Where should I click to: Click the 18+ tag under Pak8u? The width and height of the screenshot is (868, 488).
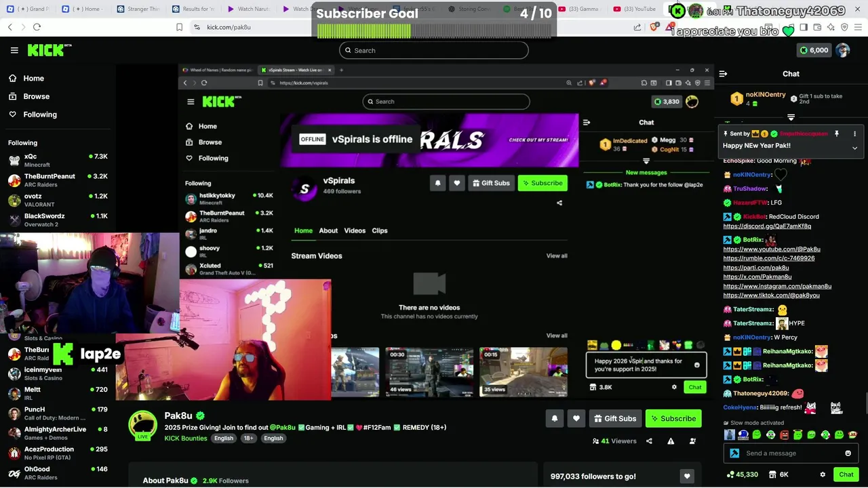(x=248, y=439)
